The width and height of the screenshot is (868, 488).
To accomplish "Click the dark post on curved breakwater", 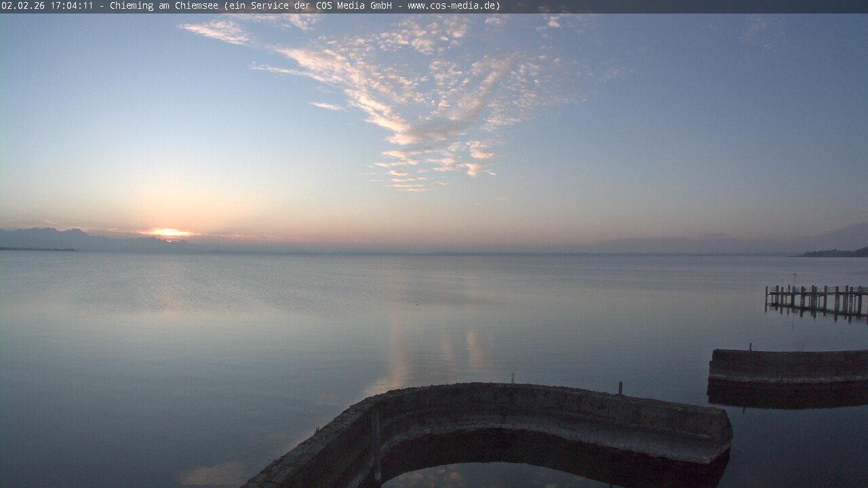I will (620, 387).
